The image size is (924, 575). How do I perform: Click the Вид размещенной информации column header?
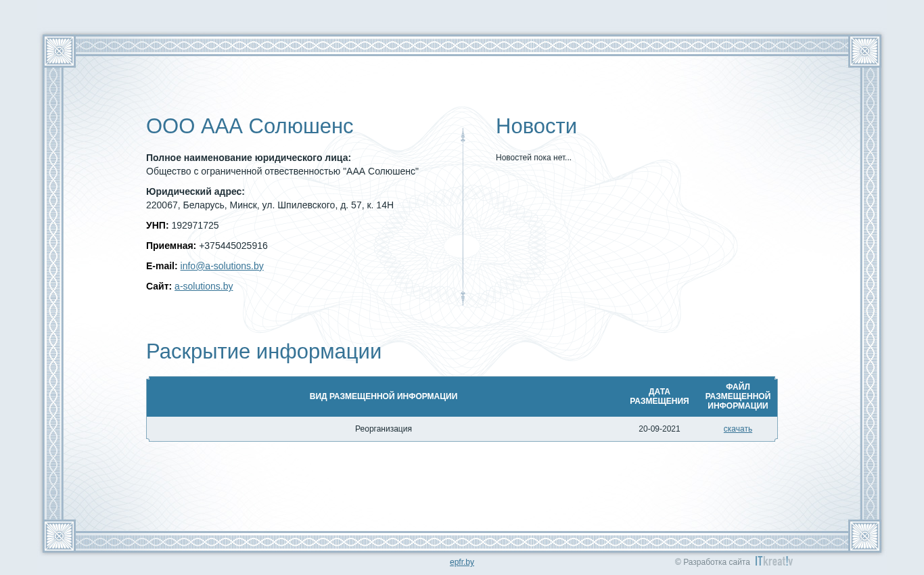pos(384,396)
